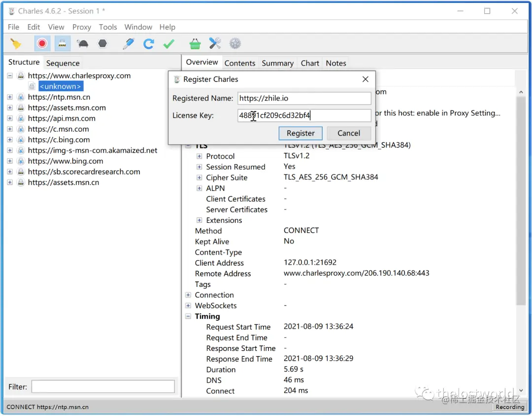This screenshot has height=416, width=532.
Task: Switch to the Structure tab
Action: coord(24,62)
